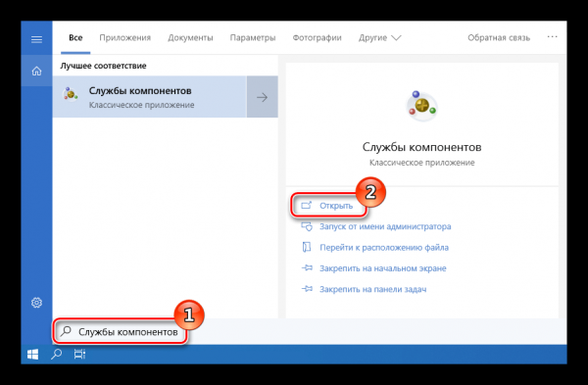
Task: Click the search box with Службы компонентов
Action: 120,332
